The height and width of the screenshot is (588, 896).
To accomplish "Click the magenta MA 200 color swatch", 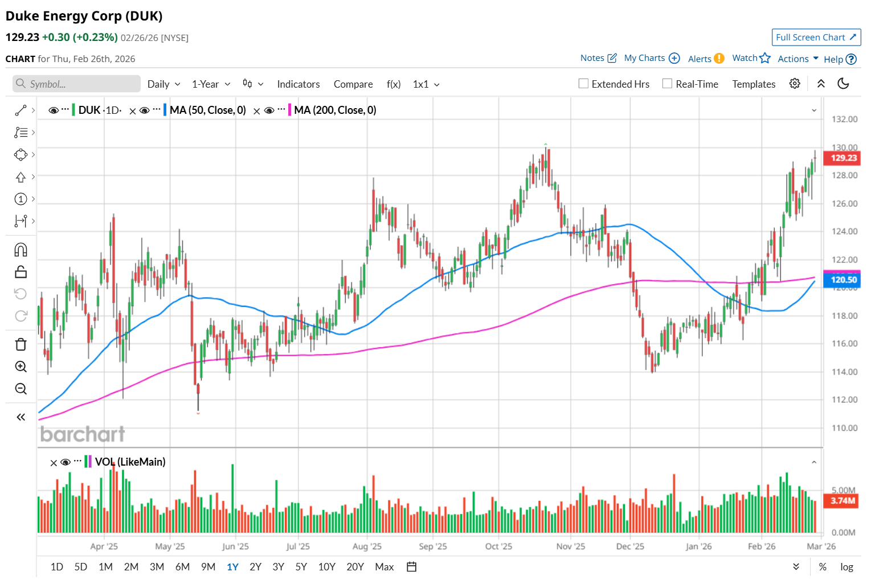I will click(x=290, y=110).
